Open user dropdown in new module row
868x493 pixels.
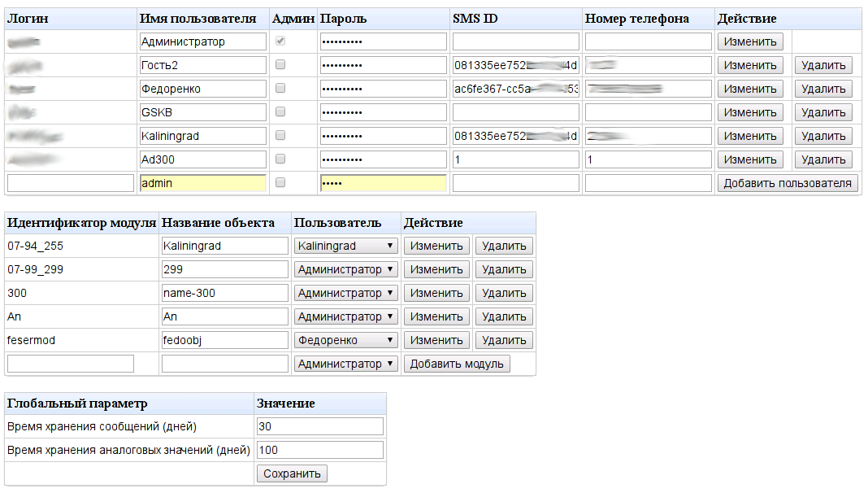coord(345,364)
